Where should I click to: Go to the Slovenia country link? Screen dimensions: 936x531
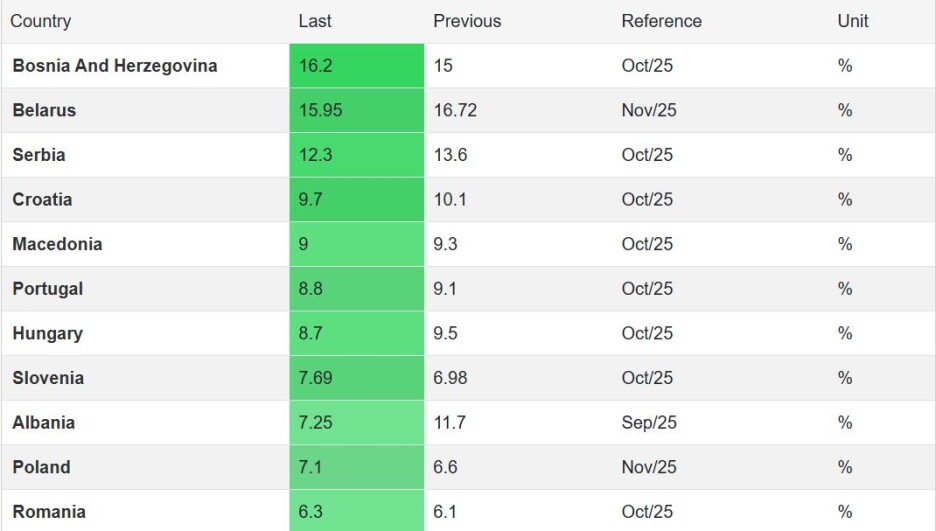point(48,378)
